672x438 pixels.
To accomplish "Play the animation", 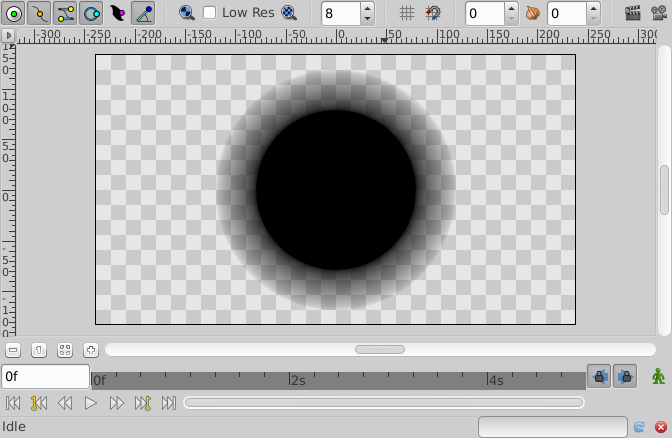I will [x=90, y=403].
